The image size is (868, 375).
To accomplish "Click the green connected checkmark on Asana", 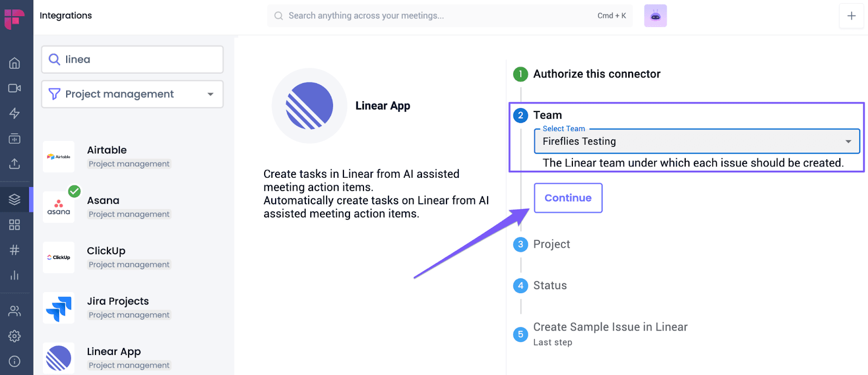I will [x=74, y=191].
